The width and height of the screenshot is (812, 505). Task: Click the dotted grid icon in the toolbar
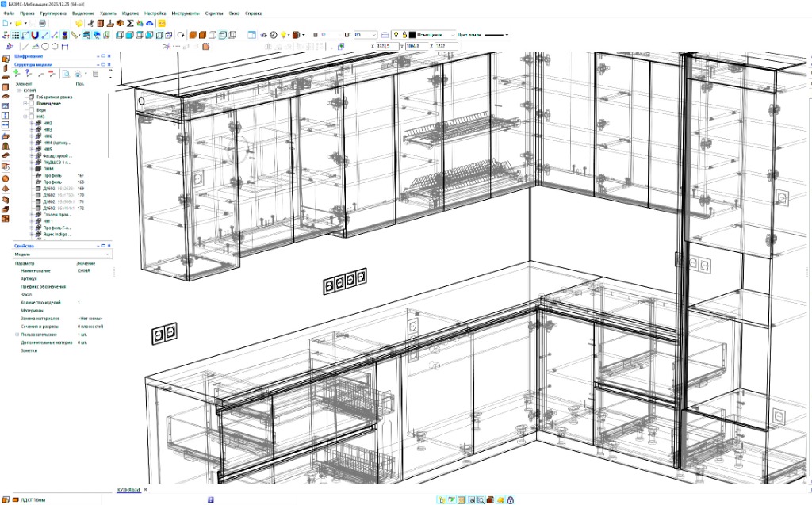tap(16, 35)
